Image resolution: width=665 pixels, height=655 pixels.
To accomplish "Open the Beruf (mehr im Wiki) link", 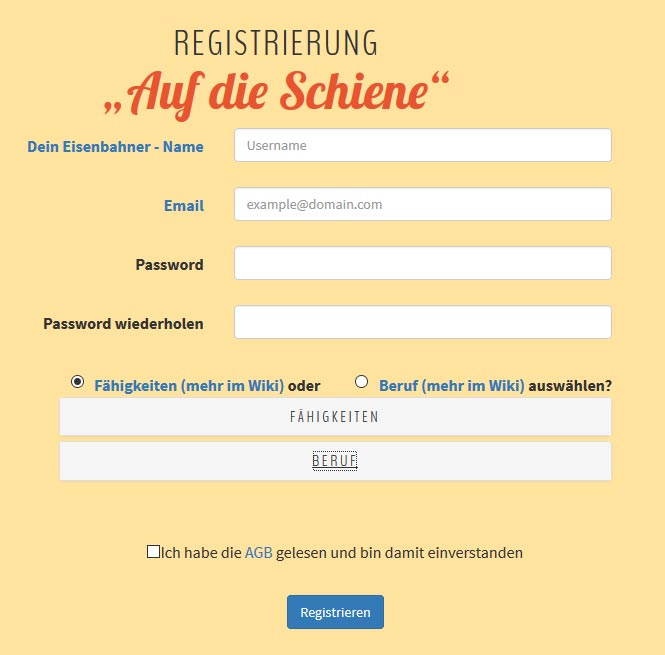I will [451, 385].
